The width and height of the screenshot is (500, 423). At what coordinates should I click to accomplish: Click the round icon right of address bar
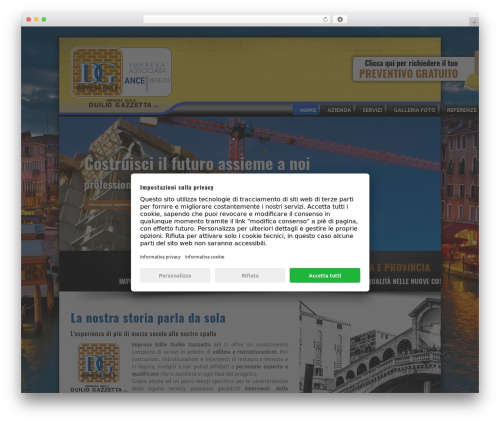click(340, 19)
